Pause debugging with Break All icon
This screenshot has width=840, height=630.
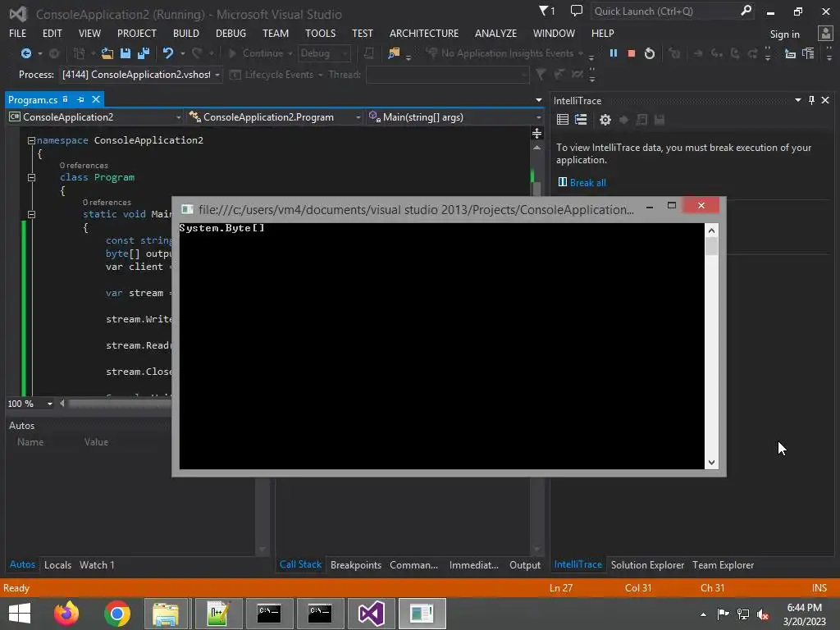614,53
